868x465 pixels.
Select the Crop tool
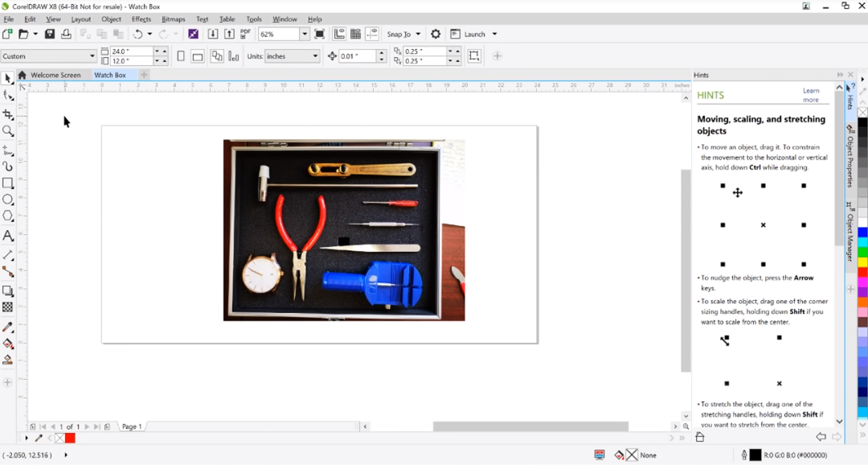click(8, 114)
